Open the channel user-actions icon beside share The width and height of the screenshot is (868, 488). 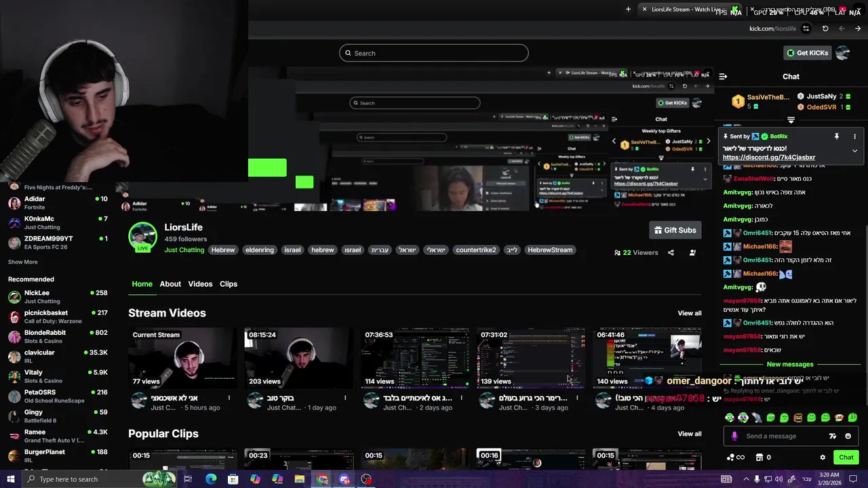click(692, 253)
